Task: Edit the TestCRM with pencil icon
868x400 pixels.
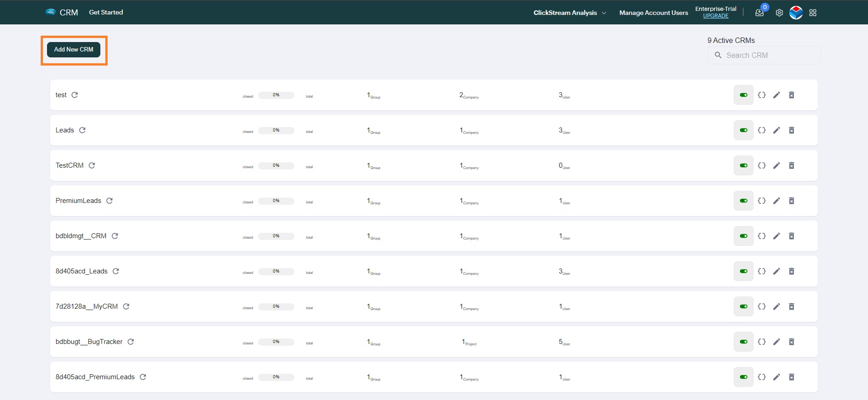Action: click(777, 165)
